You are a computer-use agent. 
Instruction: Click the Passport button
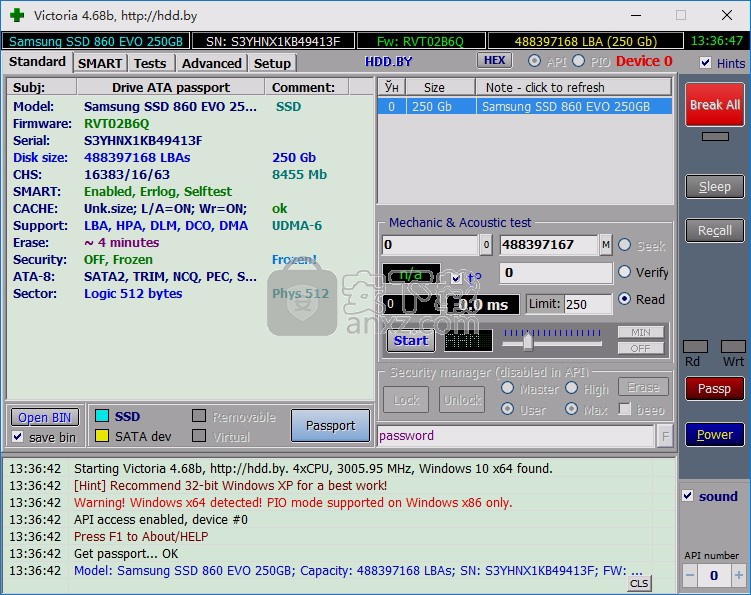330,425
